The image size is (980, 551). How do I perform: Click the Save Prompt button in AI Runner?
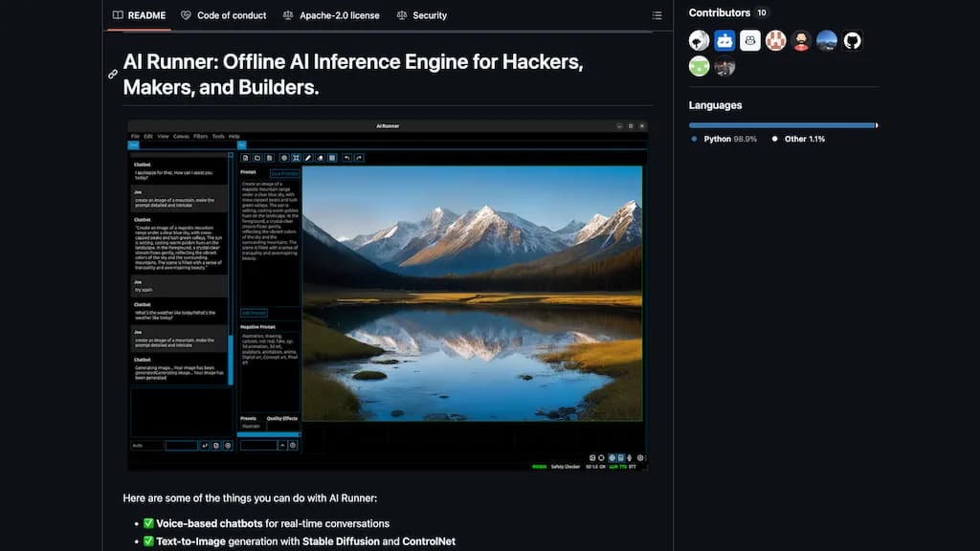pyautogui.click(x=284, y=173)
